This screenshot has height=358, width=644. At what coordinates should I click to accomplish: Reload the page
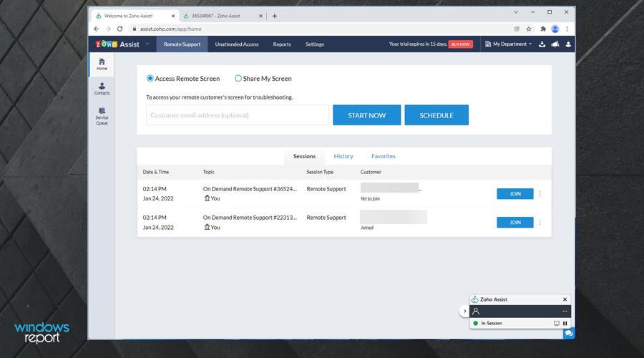coord(120,29)
